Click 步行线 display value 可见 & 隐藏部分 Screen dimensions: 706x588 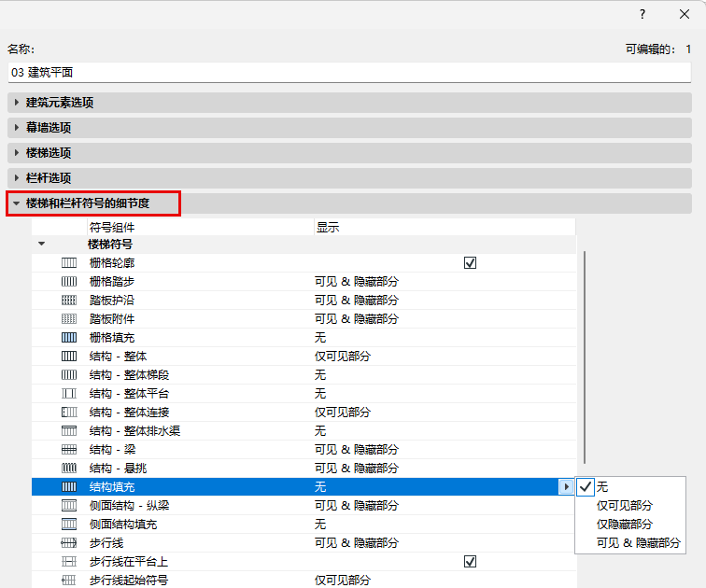coord(357,543)
